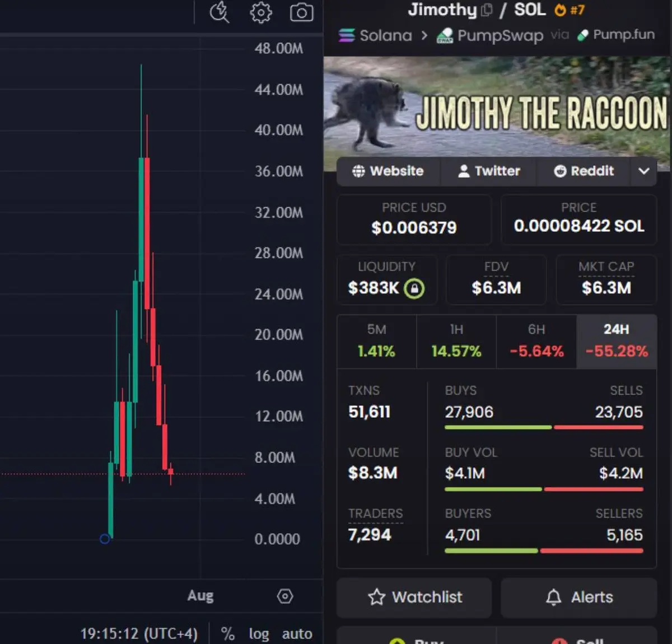Click the buyers versus sellers ratio bar
This screenshot has height=644, width=672.
pos(544,550)
